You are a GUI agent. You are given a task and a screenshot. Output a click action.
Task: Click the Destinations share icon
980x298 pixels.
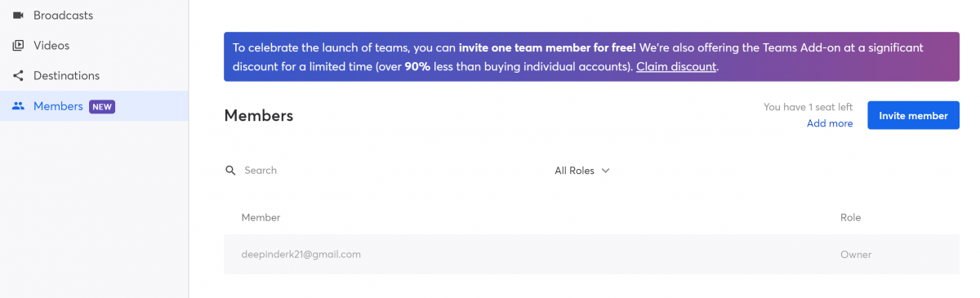[x=18, y=76]
